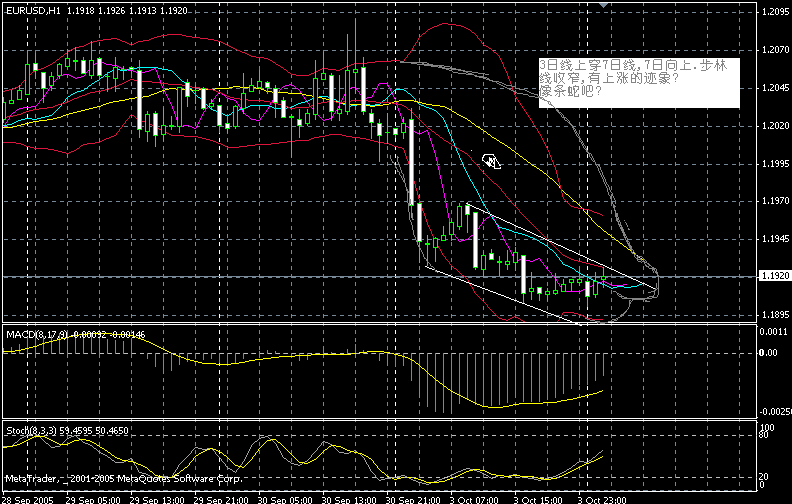Click the 3 Oct 07:00 time axis label

coord(474,499)
